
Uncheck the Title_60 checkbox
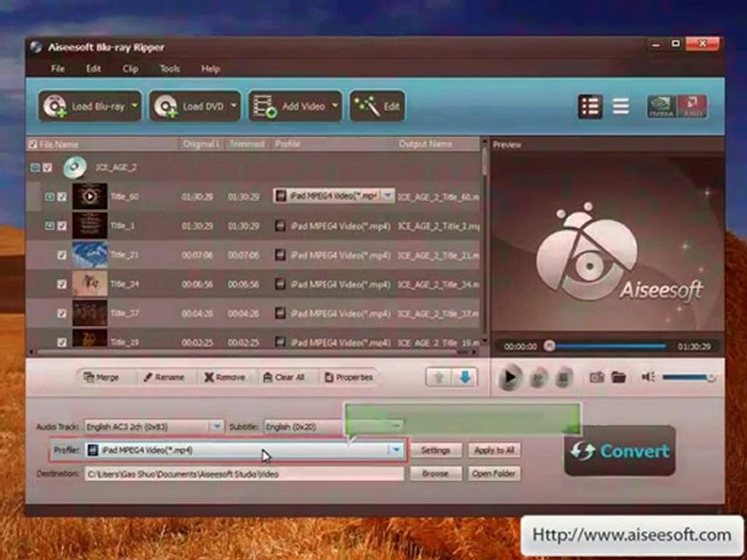(x=62, y=197)
